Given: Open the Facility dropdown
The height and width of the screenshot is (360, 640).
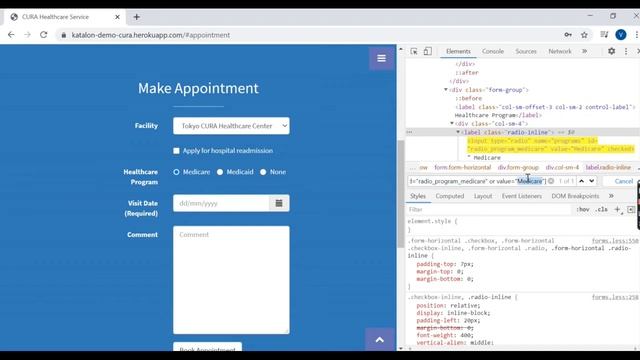Looking at the screenshot, I should coord(231,126).
